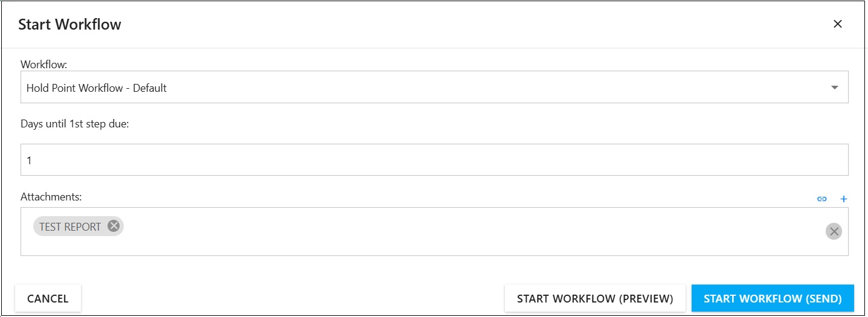
Task: Click the Attachments: label
Action: (51, 196)
